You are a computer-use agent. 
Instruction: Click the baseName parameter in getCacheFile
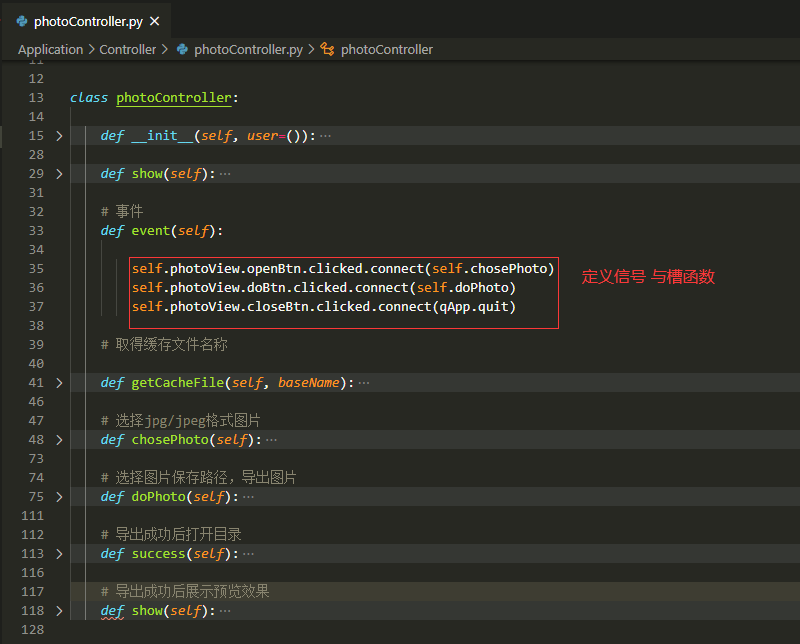[309, 383]
